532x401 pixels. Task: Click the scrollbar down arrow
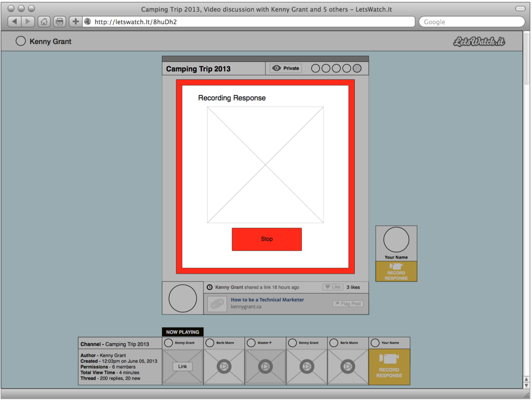(526, 385)
